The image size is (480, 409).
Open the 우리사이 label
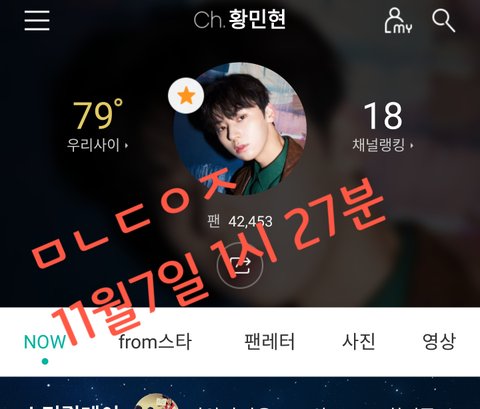[93, 145]
